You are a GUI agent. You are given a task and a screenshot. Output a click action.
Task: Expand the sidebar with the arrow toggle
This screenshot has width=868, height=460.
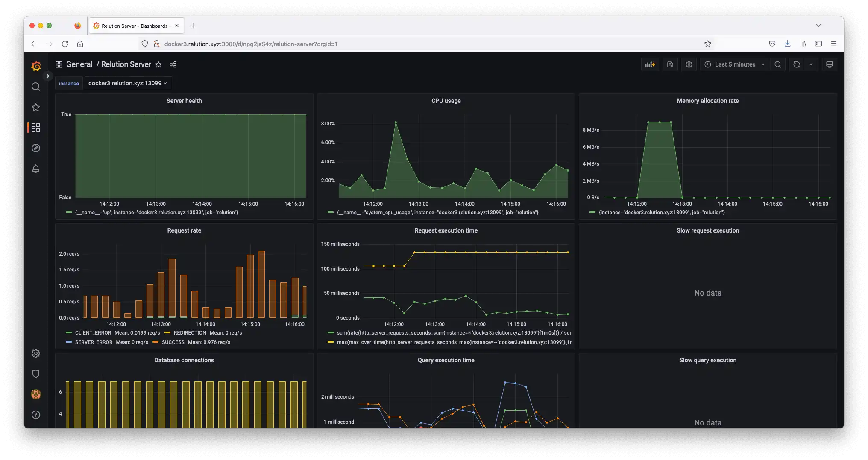click(x=48, y=76)
